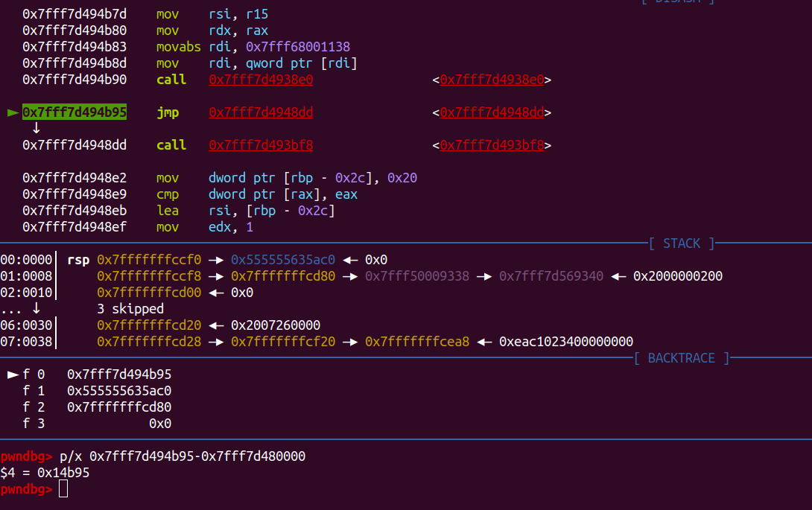
Task: Click the arrow after rsp address 0x7fffffffccf0
Action: (216, 260)
